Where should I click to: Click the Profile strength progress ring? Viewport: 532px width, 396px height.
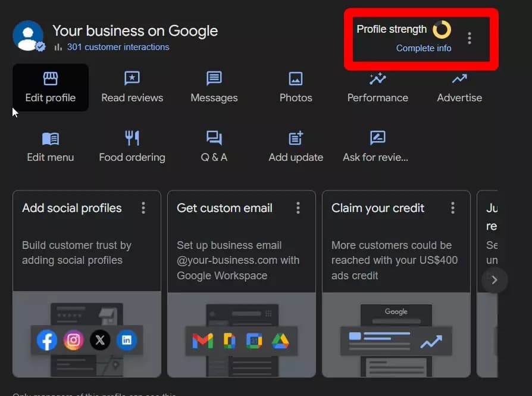point(442,29)
